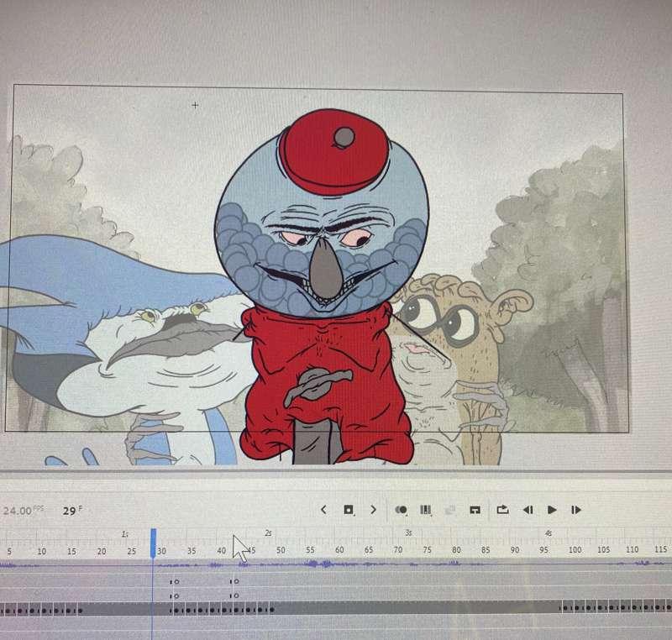This screenshot has width=672, height=640.
Task: Select the upper-row keyframe near frame 32
Action: coord(175,582)
